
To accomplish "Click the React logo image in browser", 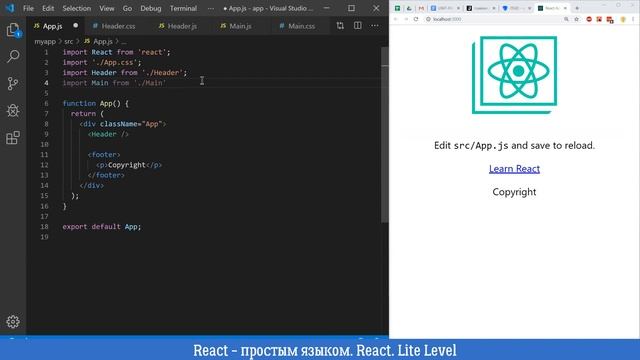I will (514, 75).
